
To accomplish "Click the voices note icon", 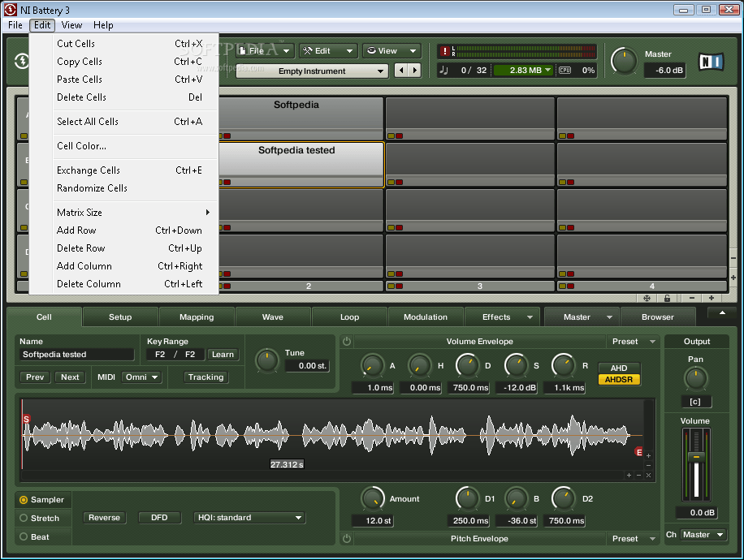I will click(444, 70).
